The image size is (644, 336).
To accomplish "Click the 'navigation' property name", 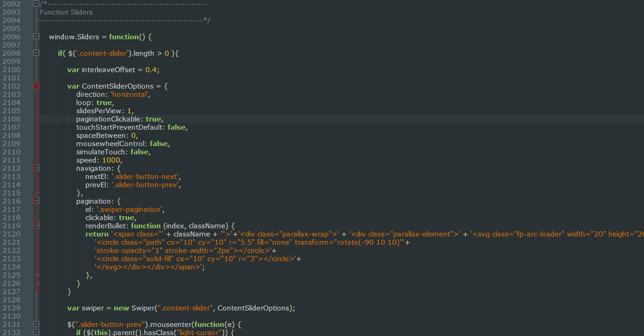I will (94, 168).
